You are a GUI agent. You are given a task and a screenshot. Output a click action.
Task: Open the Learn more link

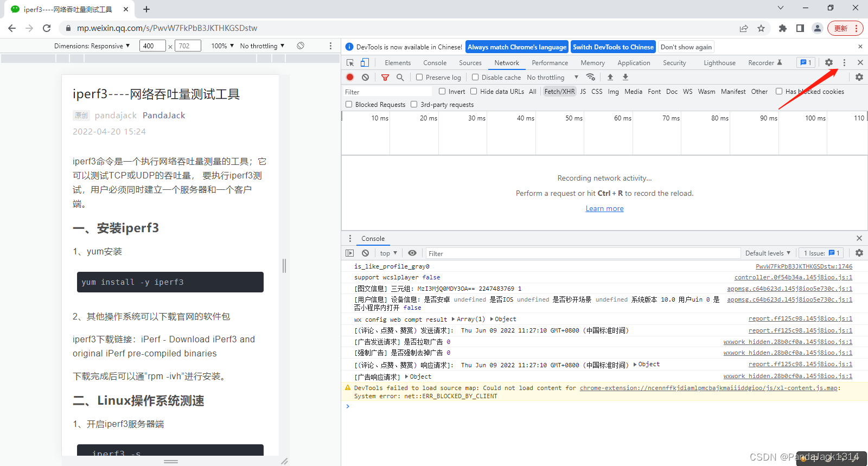(x=604, y=209)
